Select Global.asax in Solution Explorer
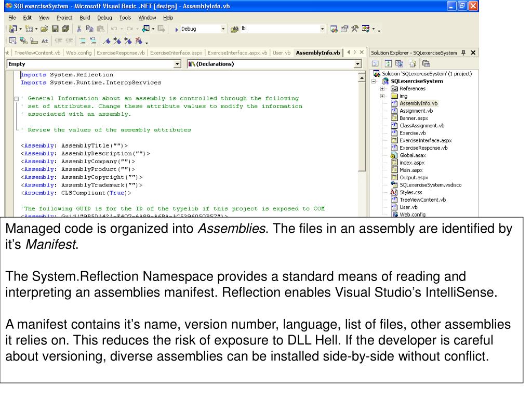The height and width of the screenshot is (399, 532). point(413,155)
